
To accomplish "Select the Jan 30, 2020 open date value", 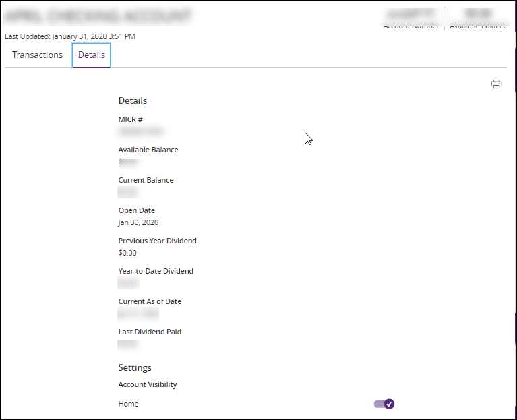I will tap(138, 222).
